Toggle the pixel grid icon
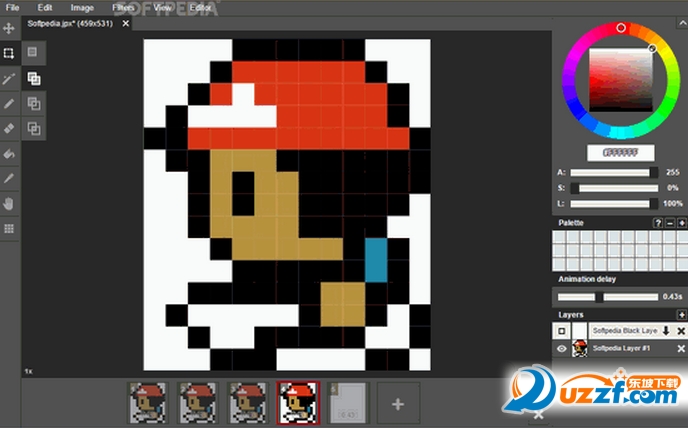The image size is (688, 428). pyautogui.click(x=9, y=229)
